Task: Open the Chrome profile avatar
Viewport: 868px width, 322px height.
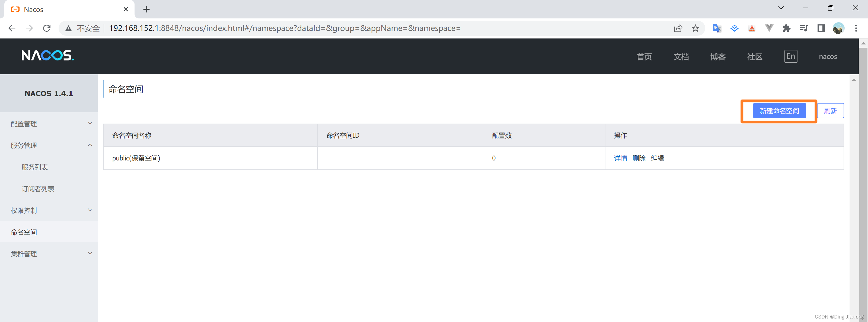Action: (x=838, y=28)
